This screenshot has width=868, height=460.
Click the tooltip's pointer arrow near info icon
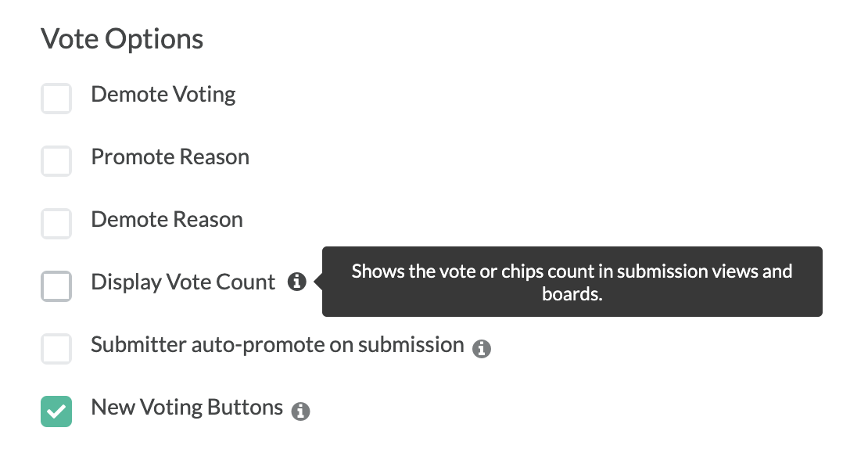pyautogui.click(x=318, y=282)
